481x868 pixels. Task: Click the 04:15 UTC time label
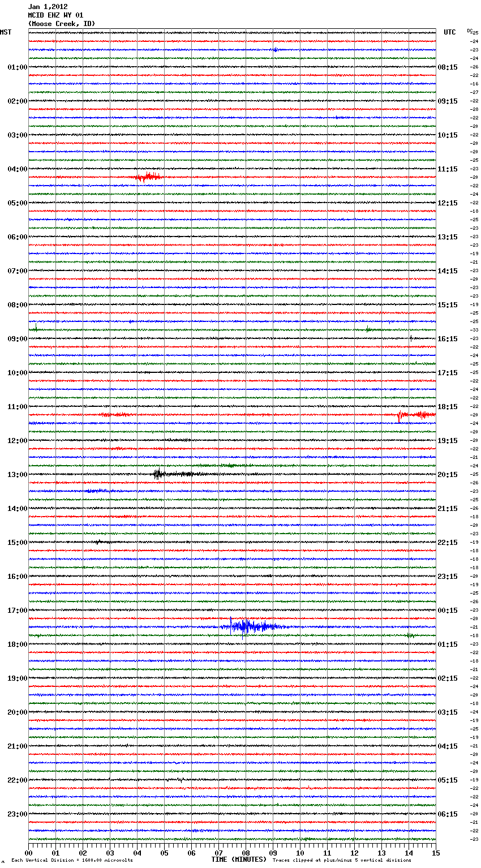[448, 746]
